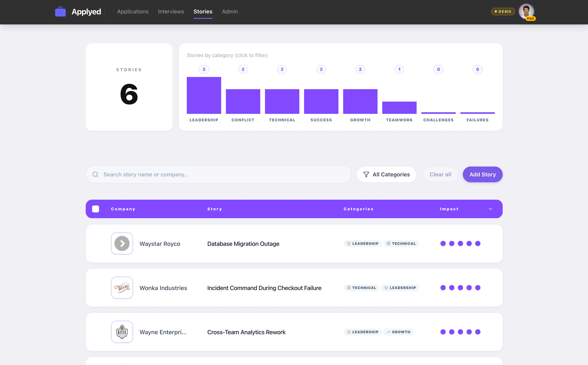This screenshot has height=365, width=588.
Task: Select the Stories tab
Action: (203, 12)
